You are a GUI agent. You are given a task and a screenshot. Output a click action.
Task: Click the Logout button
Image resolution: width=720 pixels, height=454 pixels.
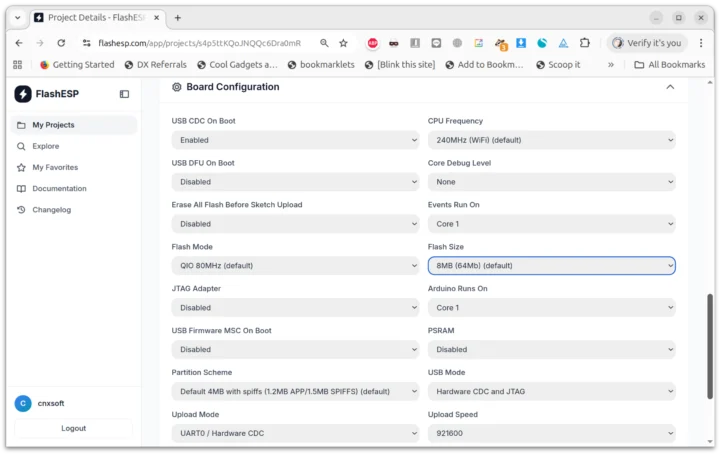click(73, 428)
